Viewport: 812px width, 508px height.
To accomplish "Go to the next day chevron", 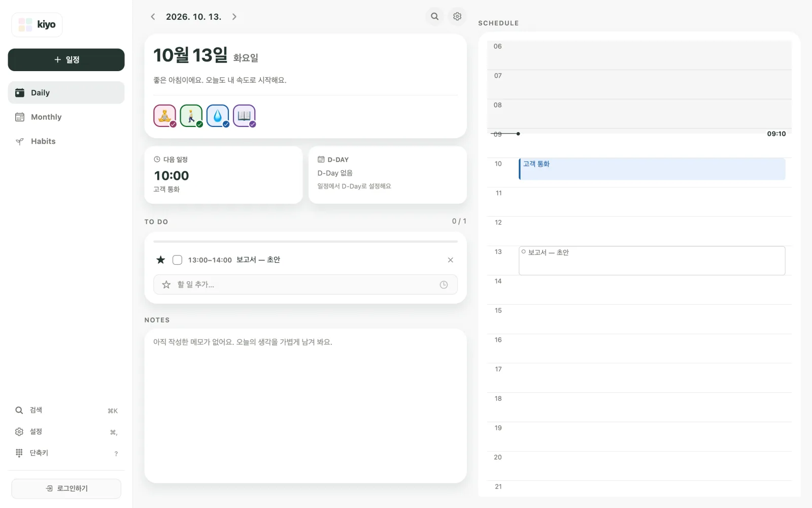I will [x=234, y=17].
